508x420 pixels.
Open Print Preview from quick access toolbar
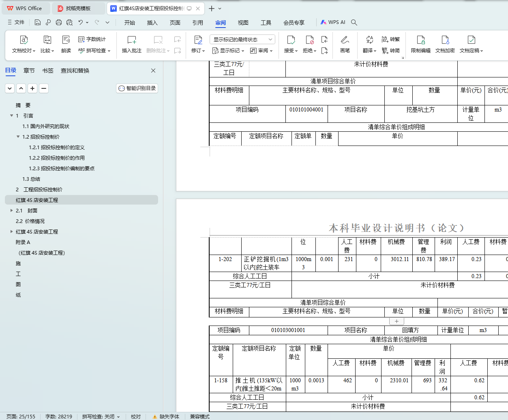click(x=69, y=22)
